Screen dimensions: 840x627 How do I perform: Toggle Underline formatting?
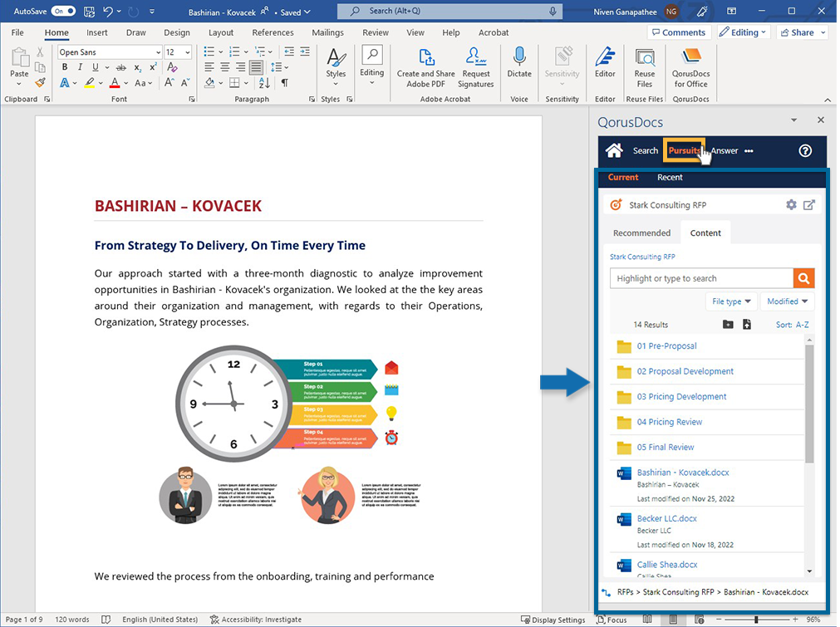(x=95, y=67)
